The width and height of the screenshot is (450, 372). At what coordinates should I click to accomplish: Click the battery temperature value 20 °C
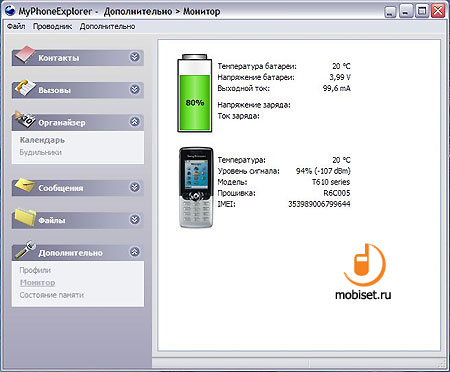coord(341,66)
